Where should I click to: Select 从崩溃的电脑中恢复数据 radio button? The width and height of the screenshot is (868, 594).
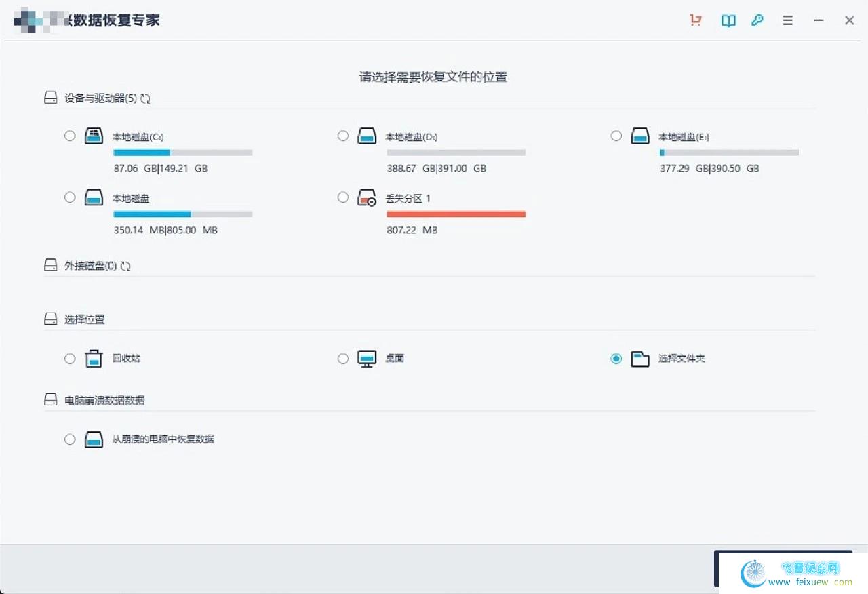[x=70, y=439]
